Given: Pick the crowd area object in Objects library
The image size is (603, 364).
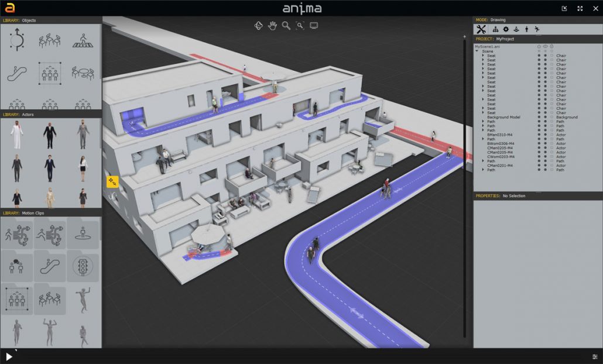Looking at the screenshot, I should 50,73.
